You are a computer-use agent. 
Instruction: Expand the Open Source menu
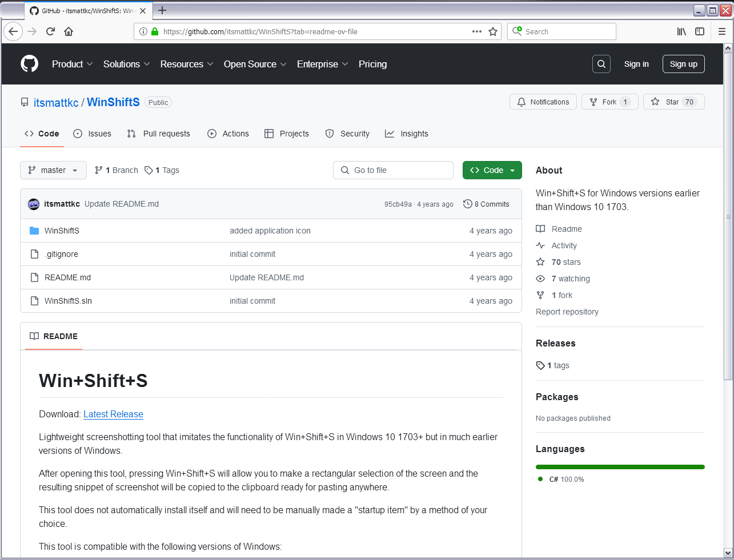click(255, 64)
